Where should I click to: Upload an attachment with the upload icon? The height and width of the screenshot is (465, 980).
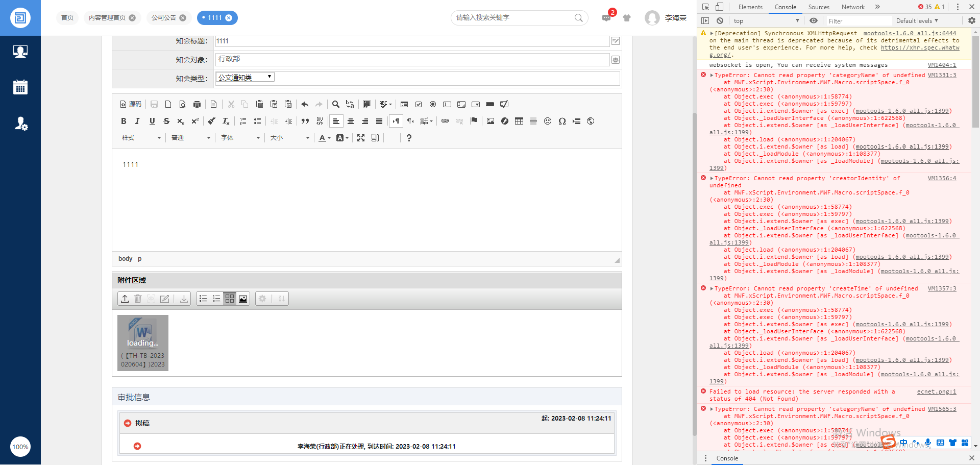pyautogui.click(x=125, y=299)
